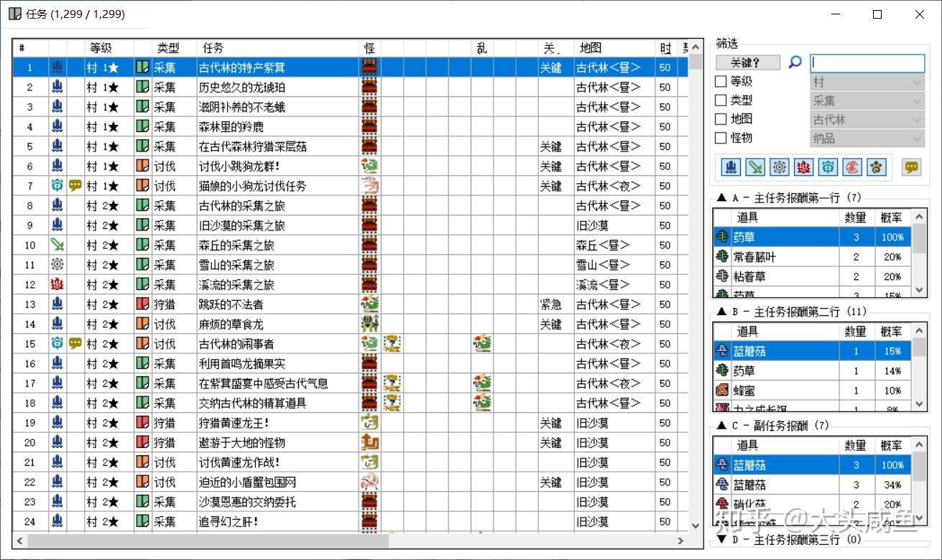Sort by the 任务 column header
The width and height of the screenshot is (942, 560).
(x=278, y=48)
